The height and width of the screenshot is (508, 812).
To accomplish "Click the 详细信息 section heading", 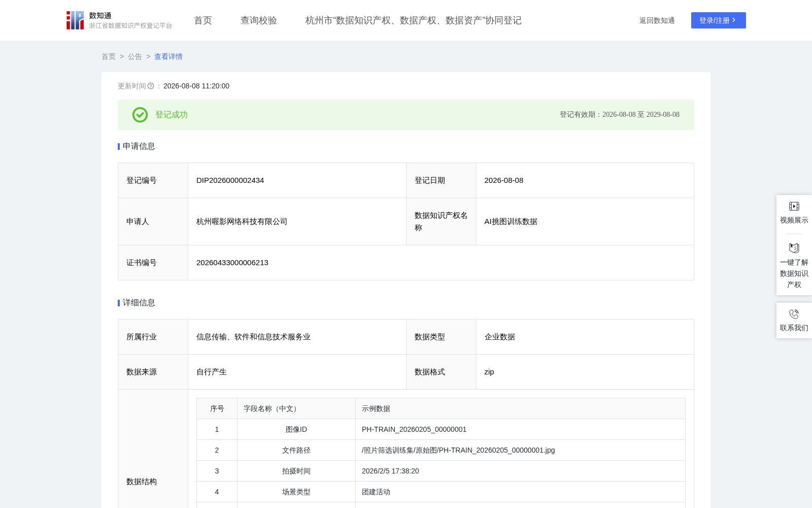I will point(139,303).
